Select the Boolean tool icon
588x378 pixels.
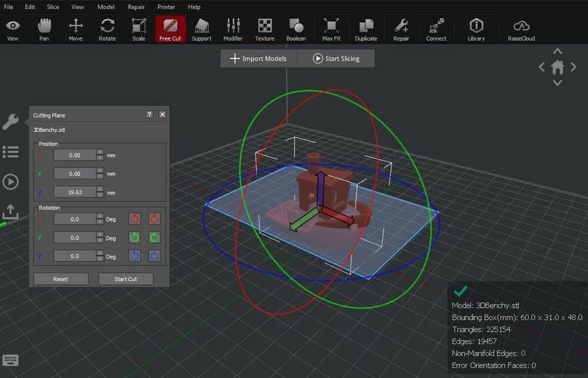296,29
